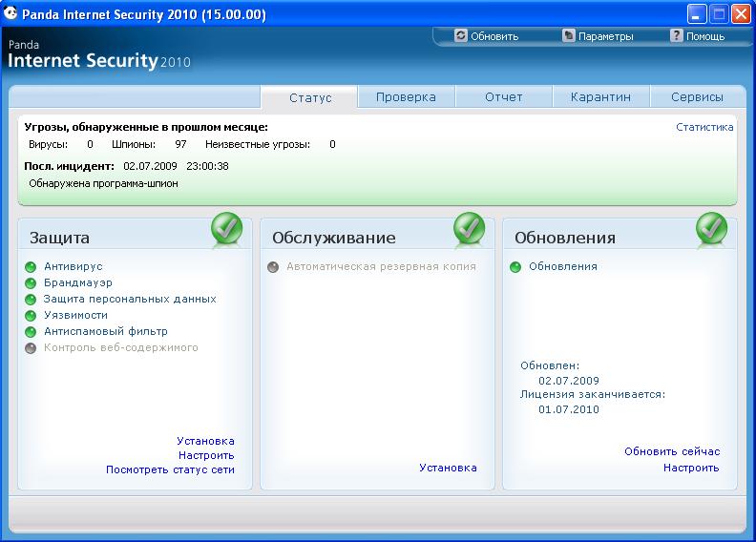Click the last incident date 02.07.2009
Viewport: 756px width, 542px height.
click(x=150, y=166)
